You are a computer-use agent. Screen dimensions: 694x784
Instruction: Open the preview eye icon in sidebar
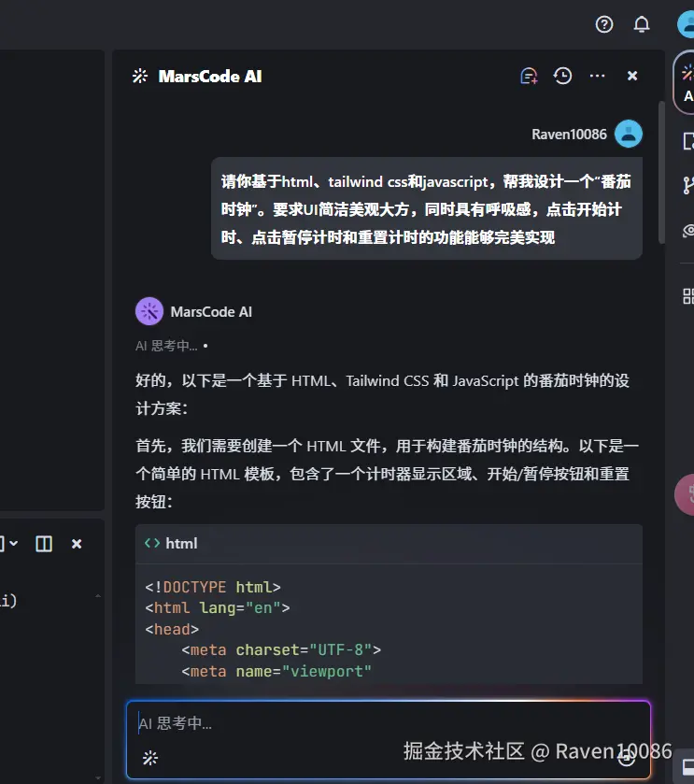688,231
